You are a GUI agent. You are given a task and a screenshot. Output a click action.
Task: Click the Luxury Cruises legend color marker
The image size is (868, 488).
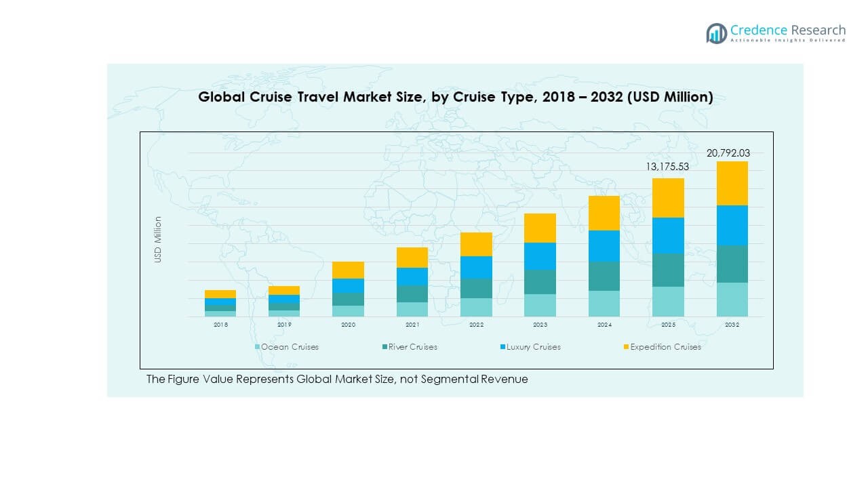coord(502,347)
